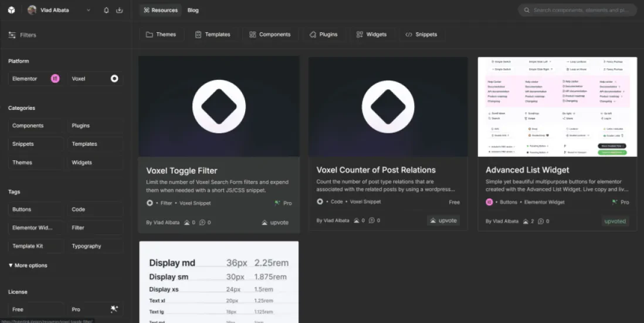The image size is (644, 323).
Task: Select the Templates category filter
Action: [x=95, y=144]
